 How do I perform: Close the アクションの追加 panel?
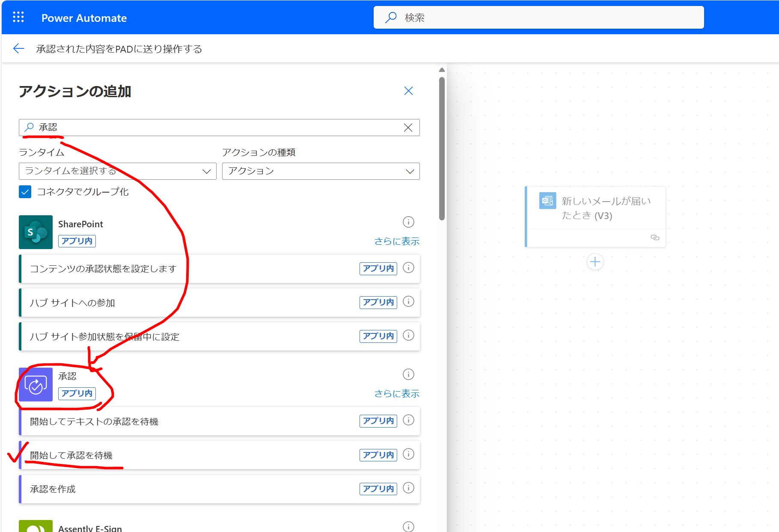coord(408,91)
